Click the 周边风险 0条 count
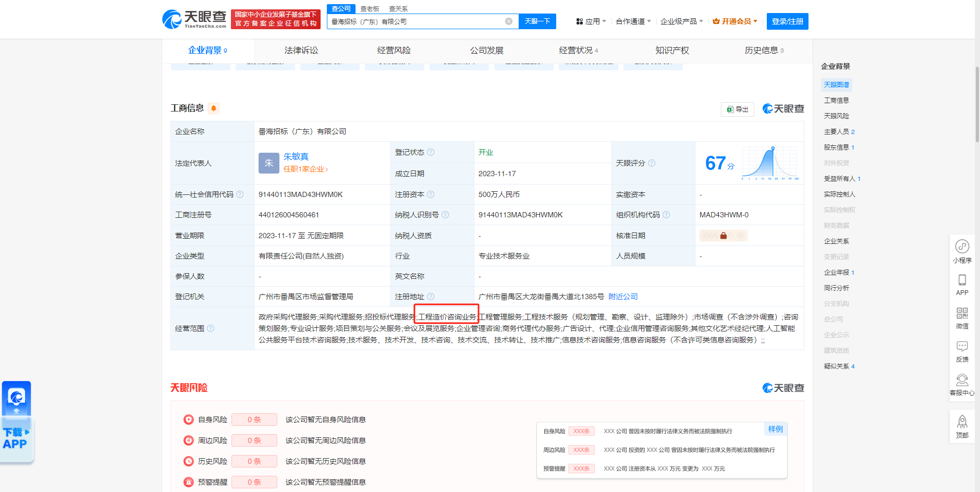Image resolution: width=980 pixels, height=492 pixels. click(x=254, y=440)
